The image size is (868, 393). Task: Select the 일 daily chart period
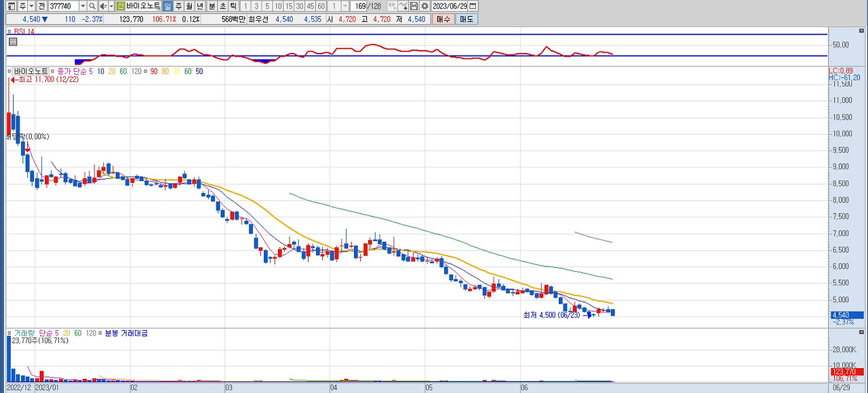[x=167, y=6]
